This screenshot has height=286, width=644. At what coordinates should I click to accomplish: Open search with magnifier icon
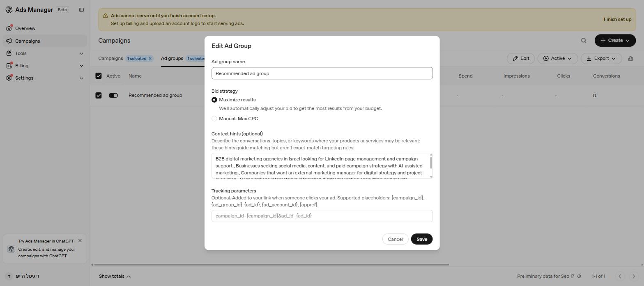584,40
